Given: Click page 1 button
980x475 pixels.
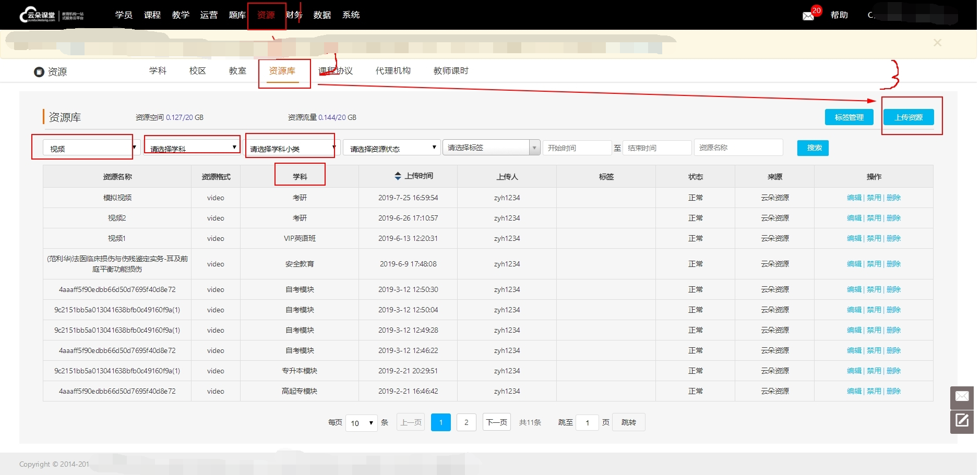Looking at the screenshot, I should point(441,422).
